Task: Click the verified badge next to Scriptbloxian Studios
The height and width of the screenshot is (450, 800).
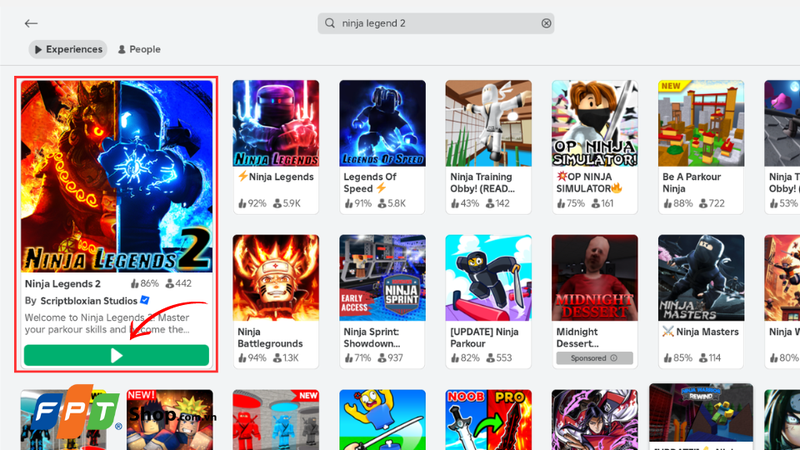Action: click(x=145, y=301)
